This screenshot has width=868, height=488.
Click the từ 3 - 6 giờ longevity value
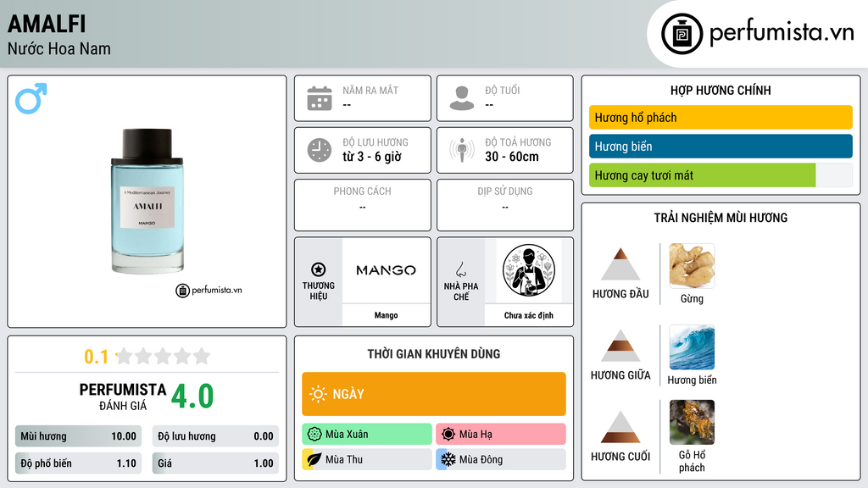click(371, 157)
